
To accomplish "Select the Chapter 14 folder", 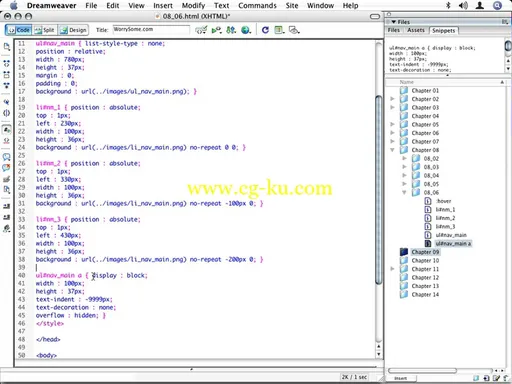I will click(425, 295).
